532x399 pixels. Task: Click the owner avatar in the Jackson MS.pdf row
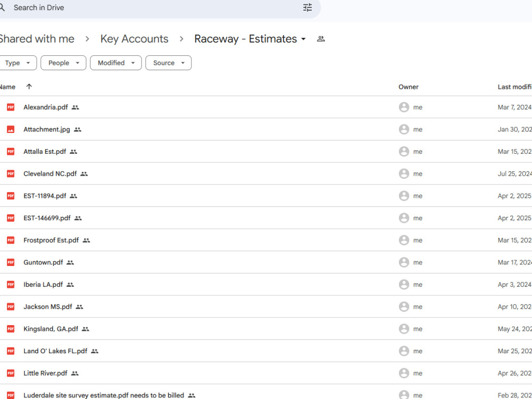[404, 307]
